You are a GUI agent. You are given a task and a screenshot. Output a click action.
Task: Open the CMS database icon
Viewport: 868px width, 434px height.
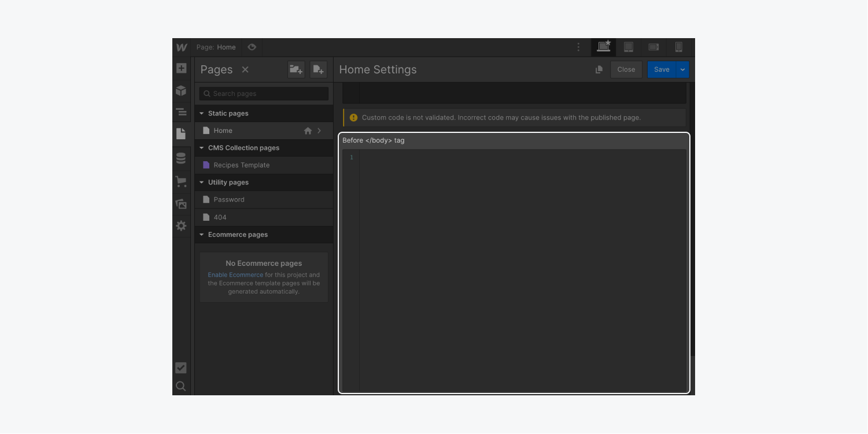(x=181, y=158)
